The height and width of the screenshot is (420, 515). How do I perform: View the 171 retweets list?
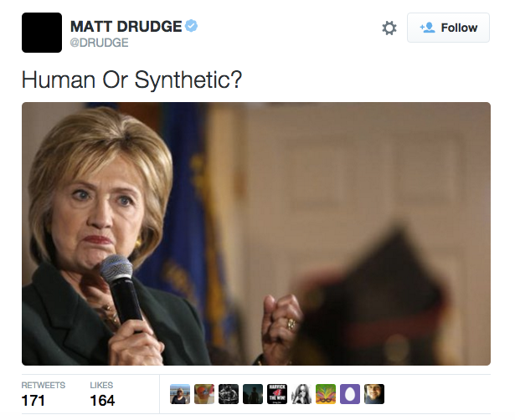[43, 394]
